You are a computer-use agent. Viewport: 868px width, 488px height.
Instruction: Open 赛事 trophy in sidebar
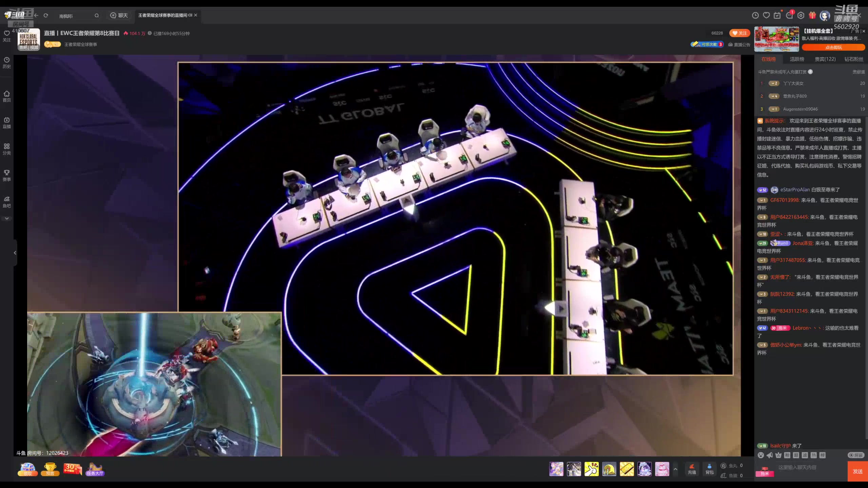click(x=7, y=176)
